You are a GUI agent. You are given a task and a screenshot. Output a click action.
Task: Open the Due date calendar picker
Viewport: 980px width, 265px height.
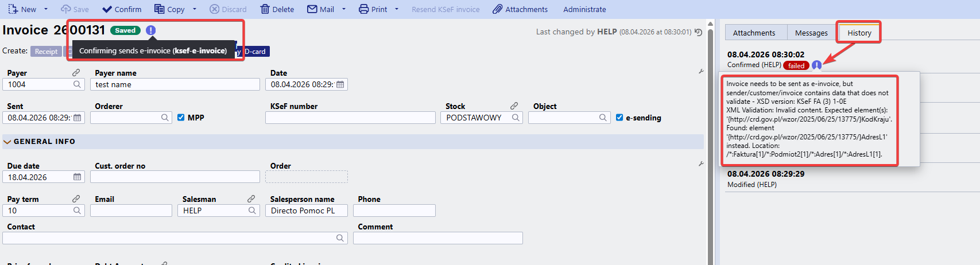(78, 177)
